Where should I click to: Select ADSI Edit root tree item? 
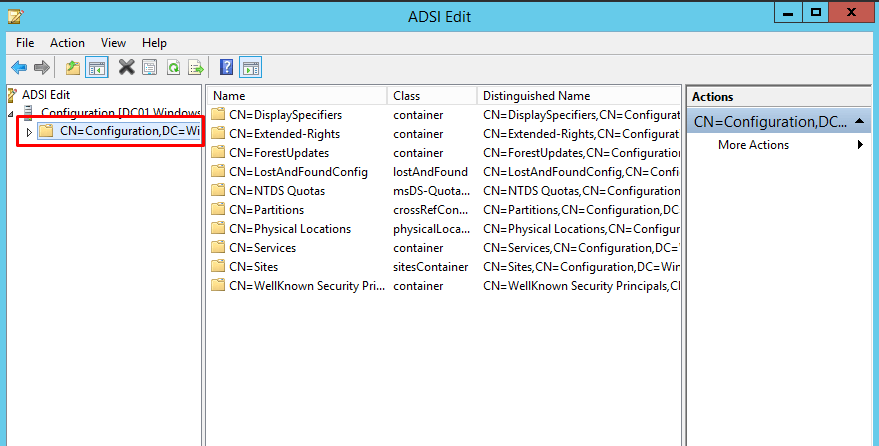coord(46,95)
